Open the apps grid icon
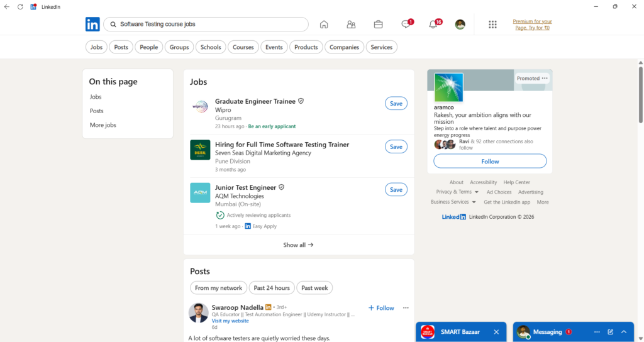 click(x=492, y=25)
